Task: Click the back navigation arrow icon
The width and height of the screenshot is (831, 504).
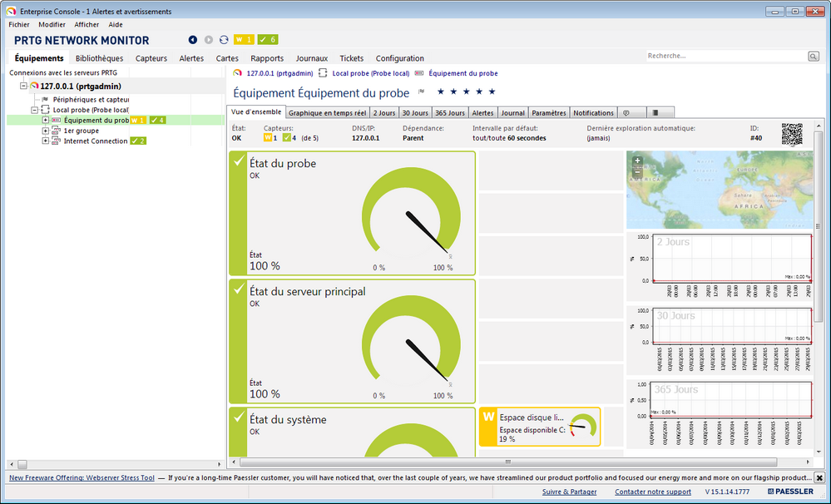Action: 193,40
